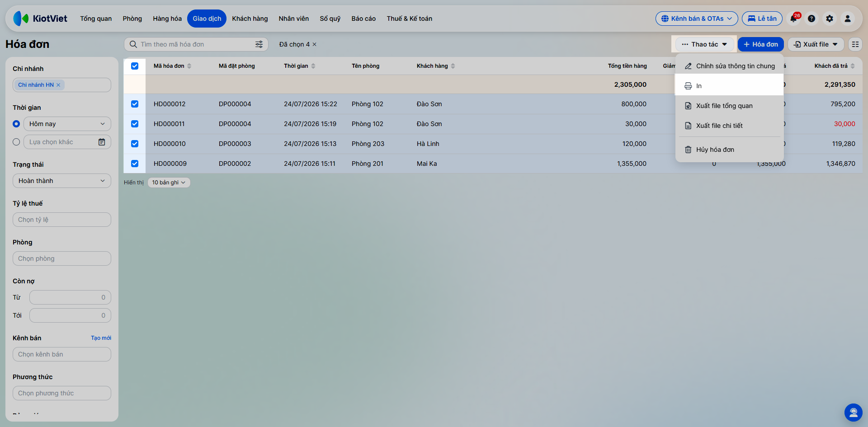Open the calendar icon in 'Lựa chọn khác'

pos(102,142)
